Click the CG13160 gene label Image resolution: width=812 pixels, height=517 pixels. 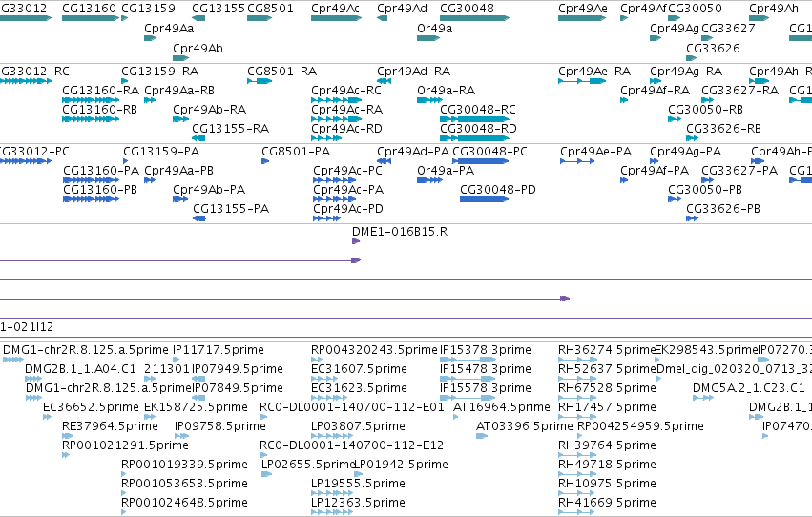(89, 9)
